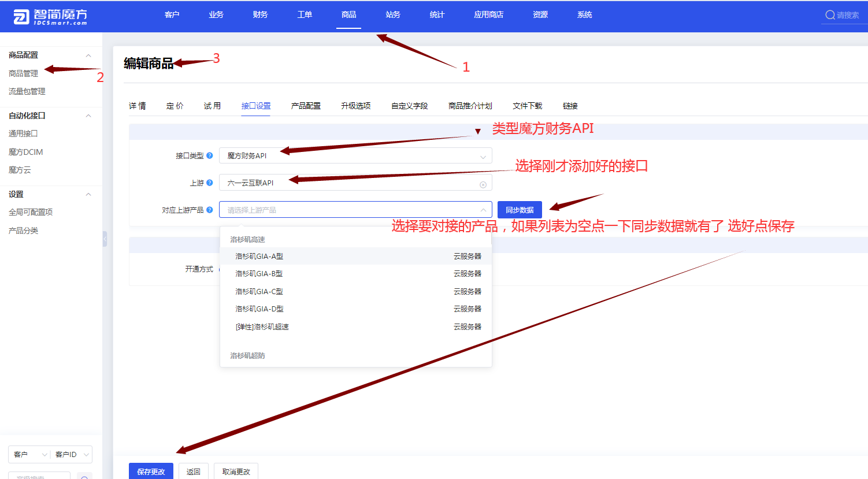Click the 返回 button
This screenshot has width=868, height=479.
point(194,471)
